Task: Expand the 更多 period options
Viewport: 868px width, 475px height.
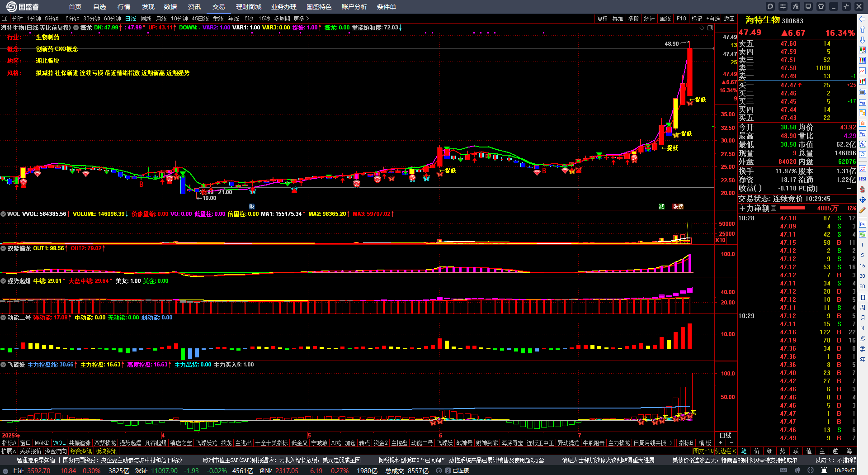Action: pyautogui.click(x=301, y=19)
